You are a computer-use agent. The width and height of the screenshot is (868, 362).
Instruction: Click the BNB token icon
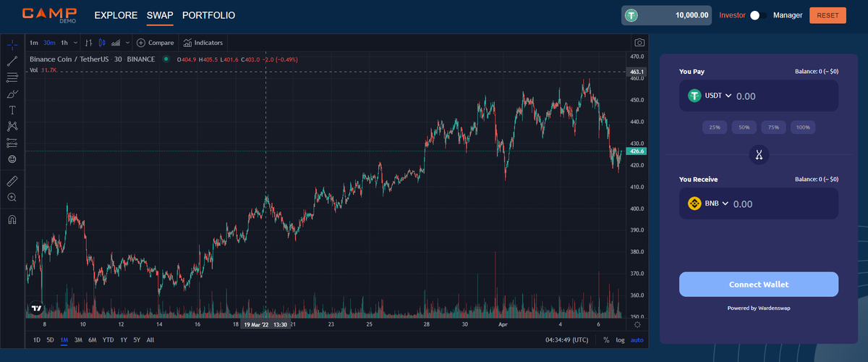pos(694,203)
